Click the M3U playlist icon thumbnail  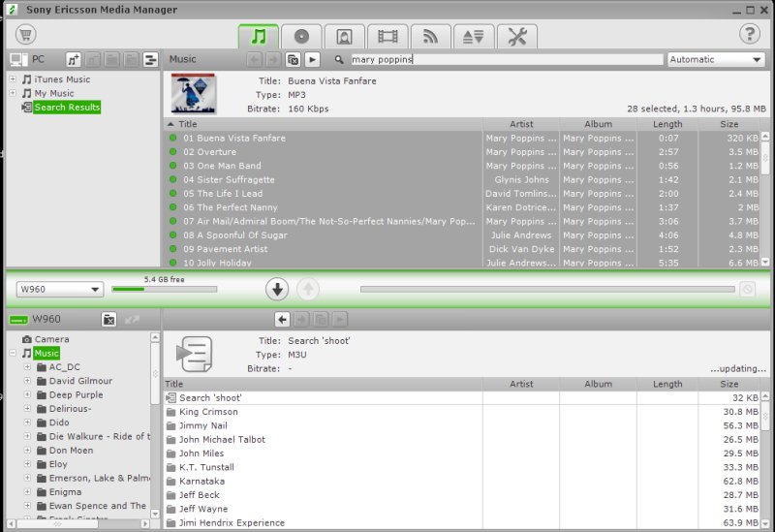pyautogui.click(x=195, y=354)
